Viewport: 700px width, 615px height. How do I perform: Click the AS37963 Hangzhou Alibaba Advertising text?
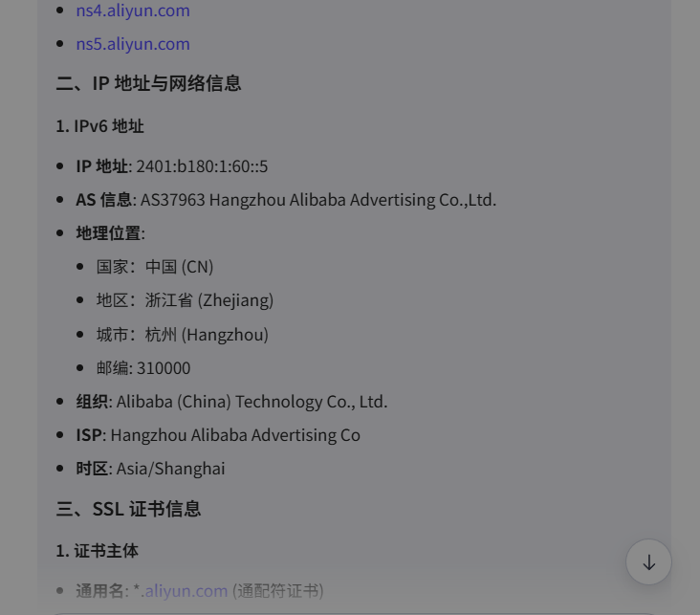point(318,200)
